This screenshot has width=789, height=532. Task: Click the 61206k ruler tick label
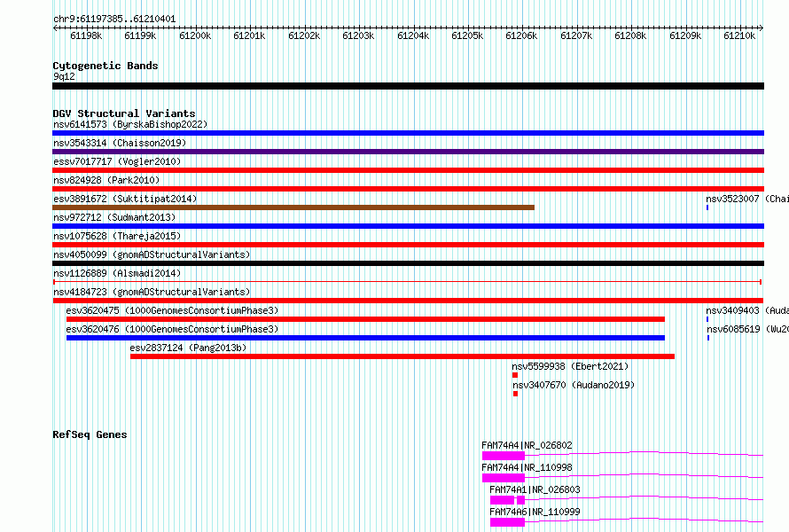pyautogui.click(x=521, y=35)
